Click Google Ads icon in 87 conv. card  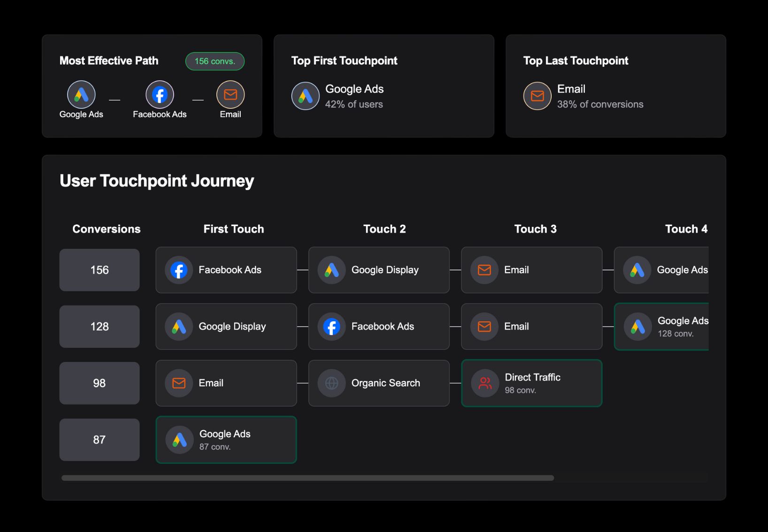[179, 440]
